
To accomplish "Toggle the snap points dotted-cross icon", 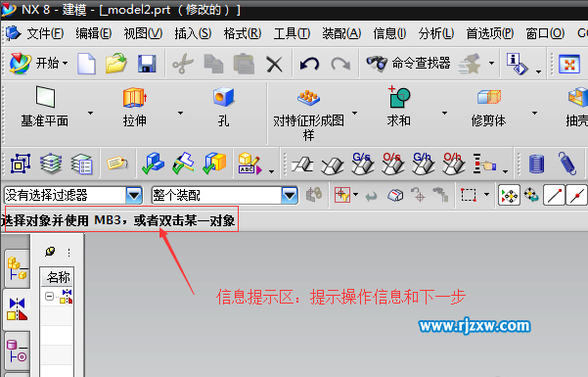I will 510,195.
